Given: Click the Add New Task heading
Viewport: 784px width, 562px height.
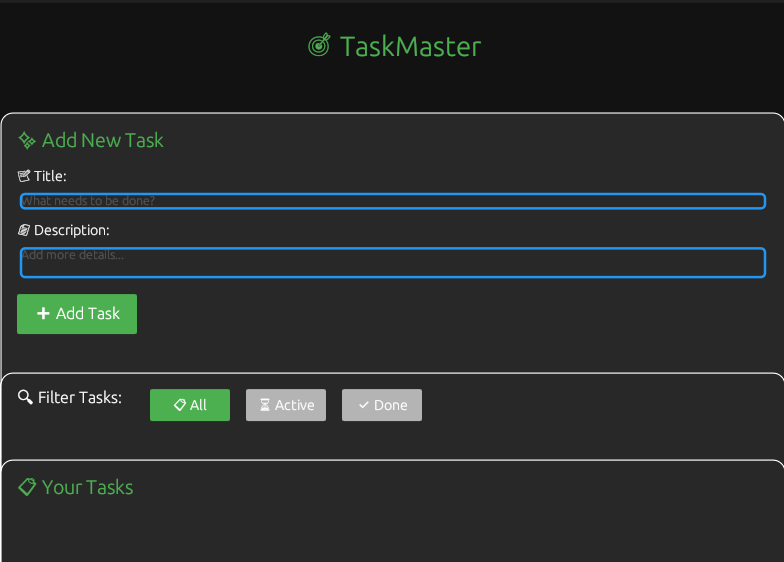Looking at the screenshot, I should point(102,141).
